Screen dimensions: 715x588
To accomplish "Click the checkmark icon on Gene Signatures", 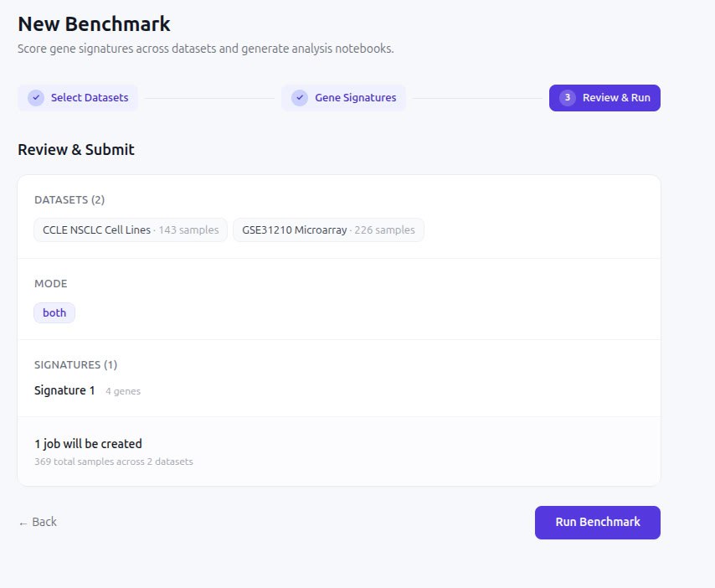I will [x=300, y=98].
